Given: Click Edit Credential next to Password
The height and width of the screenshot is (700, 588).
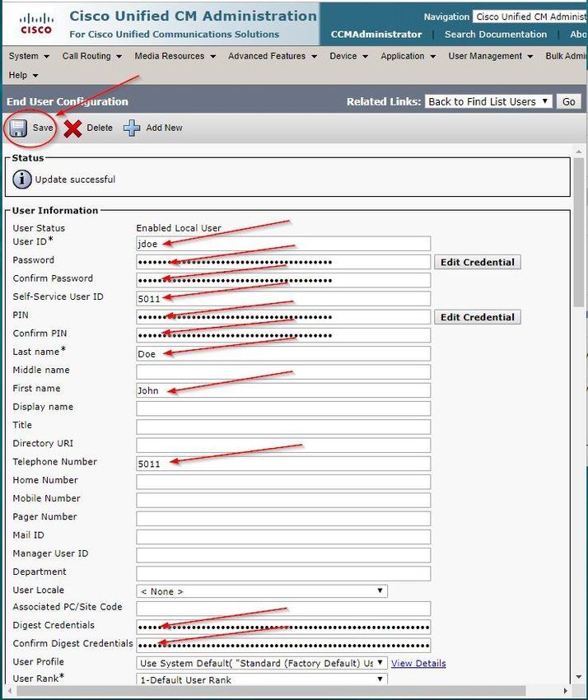Looking at the screenshot, I should 478,262.
